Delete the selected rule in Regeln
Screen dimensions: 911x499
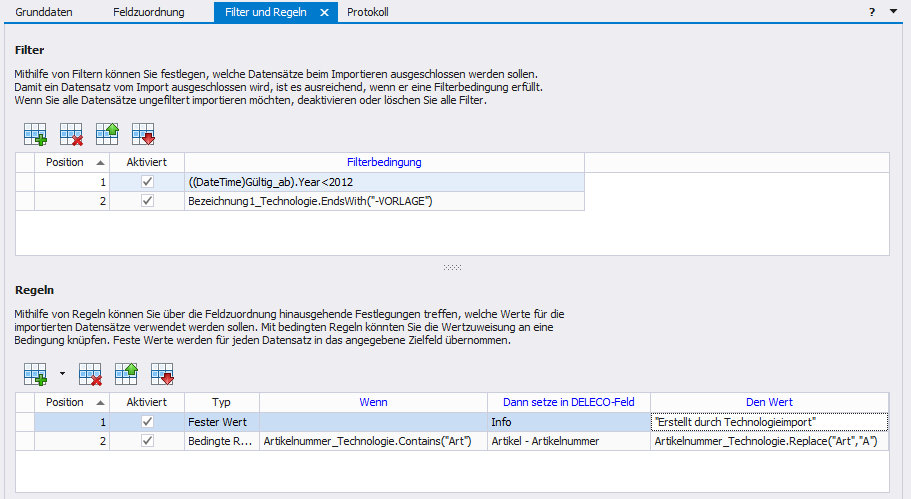click(x=91, y=374)
